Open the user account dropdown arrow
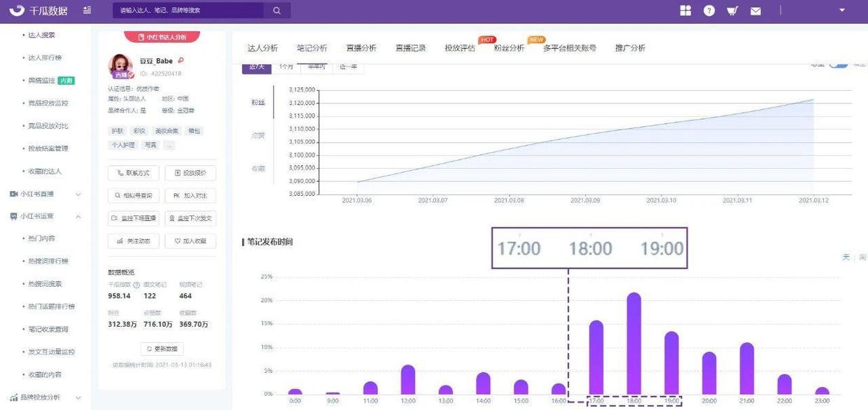Viewport: 868px width, 410px height. (x=842, y=10)
